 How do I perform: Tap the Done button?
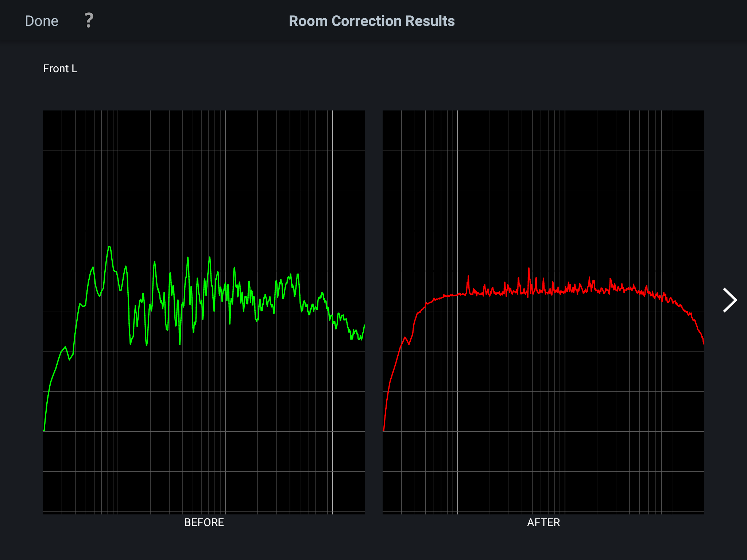click(42, 21)
